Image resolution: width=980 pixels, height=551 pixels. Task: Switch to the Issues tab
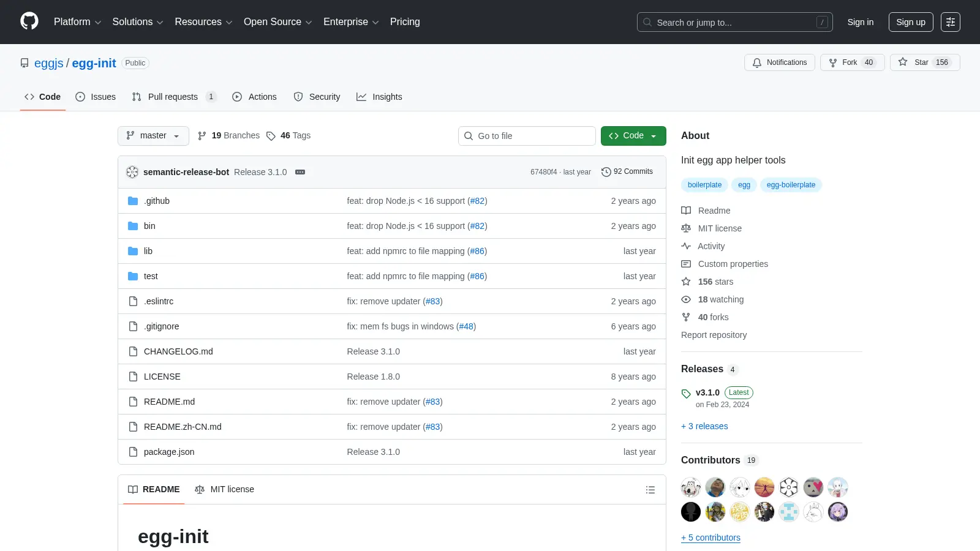96,97
